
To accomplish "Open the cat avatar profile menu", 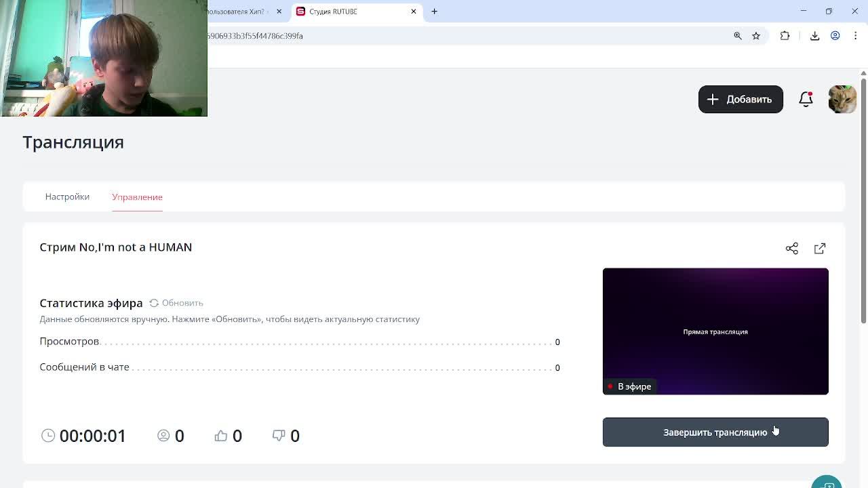I will pos(842,99).
